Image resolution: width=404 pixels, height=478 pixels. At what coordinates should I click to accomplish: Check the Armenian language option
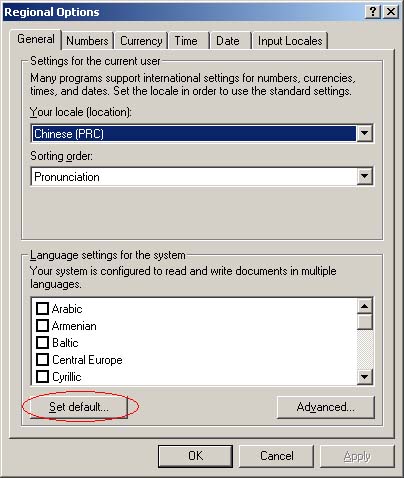(x=42, y=325)
